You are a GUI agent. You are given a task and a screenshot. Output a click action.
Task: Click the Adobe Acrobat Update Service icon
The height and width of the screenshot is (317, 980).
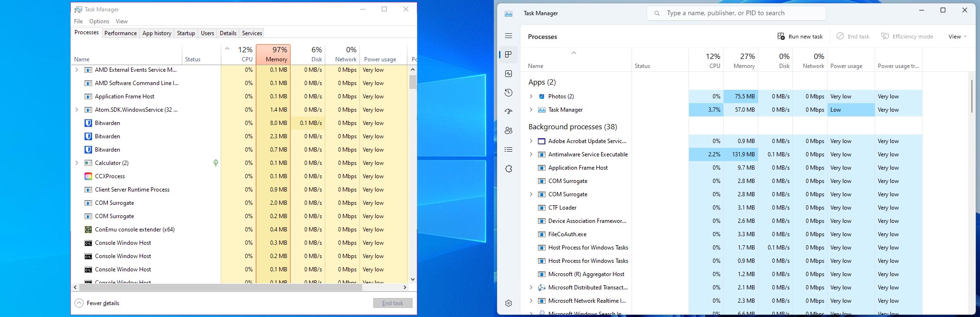pyautogui.click(x=542, y=141)
